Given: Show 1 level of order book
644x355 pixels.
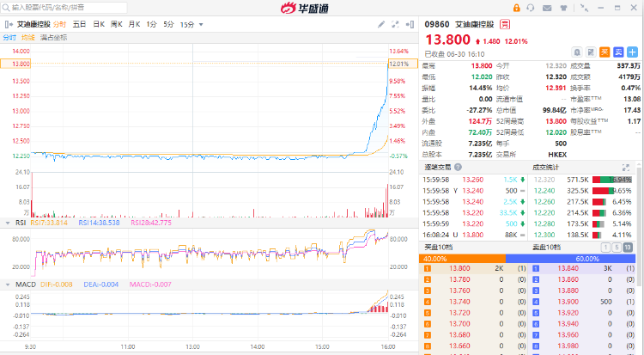Looking at the screenshot, I should point(605,248).
